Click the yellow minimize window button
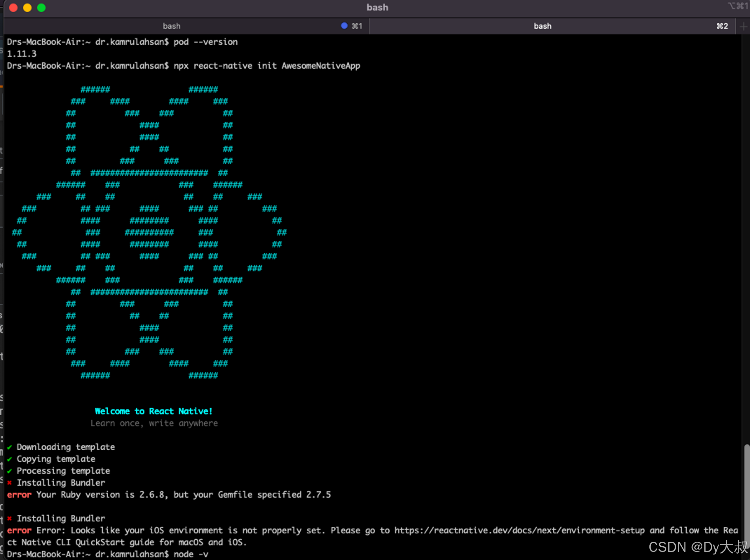This screenshot has width=750, height=560. (27, 8)
